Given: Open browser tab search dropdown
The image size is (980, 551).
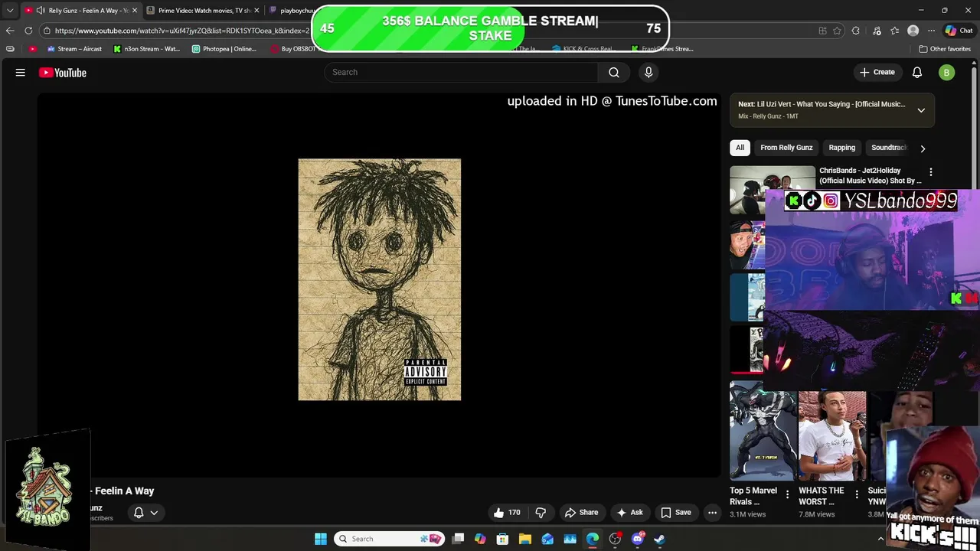Looking at the screenshot, I should (x=10, y=11).
